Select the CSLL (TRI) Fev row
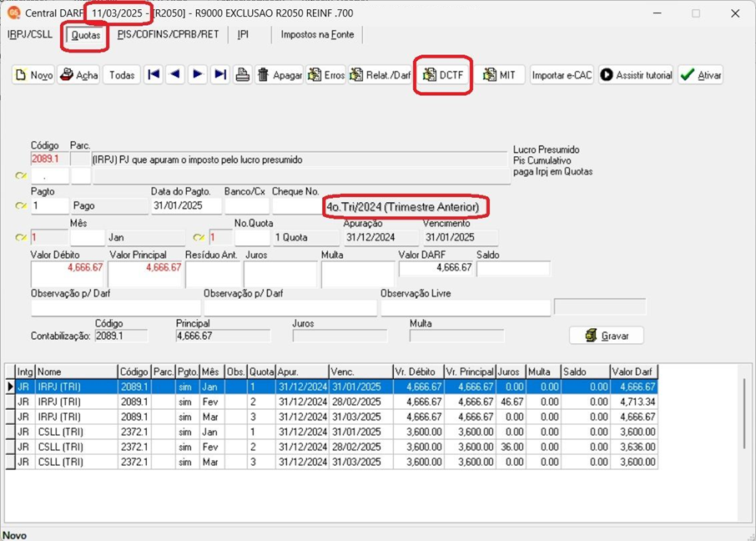 pyautogui.click(x=332, y=447)
